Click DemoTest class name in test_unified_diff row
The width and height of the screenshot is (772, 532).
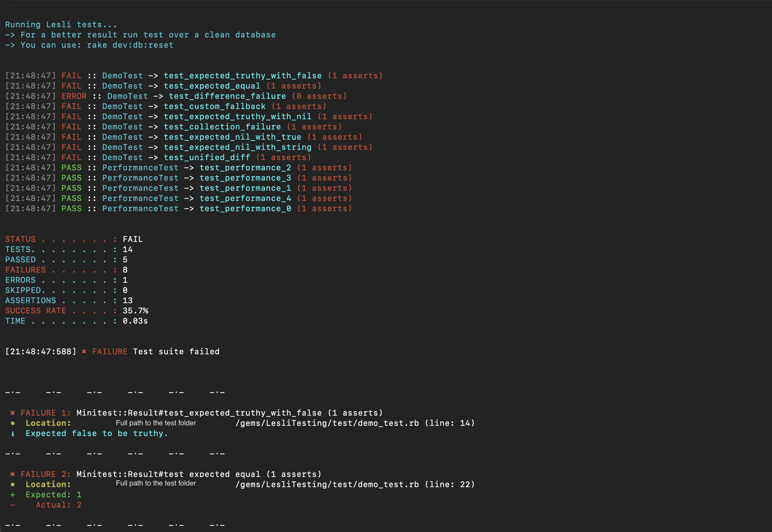[122, 157]
